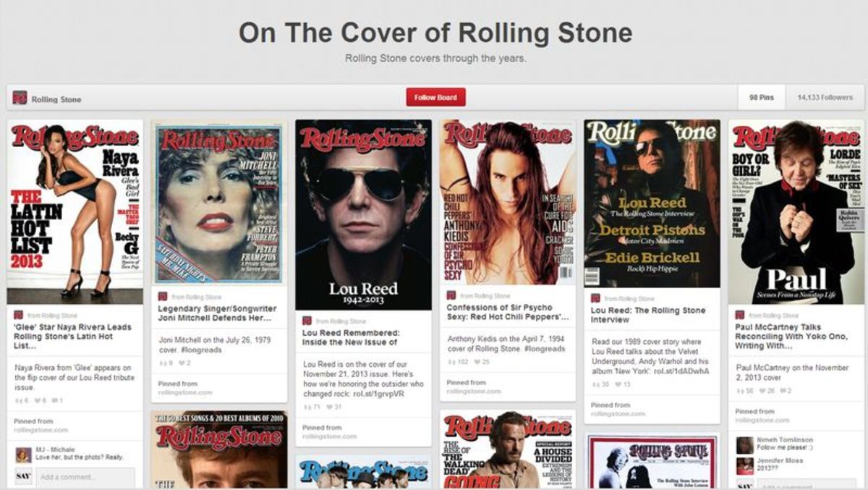Click the comment count icon on Paul McCartney pin

pyautogui.click(x=783, y=392)
